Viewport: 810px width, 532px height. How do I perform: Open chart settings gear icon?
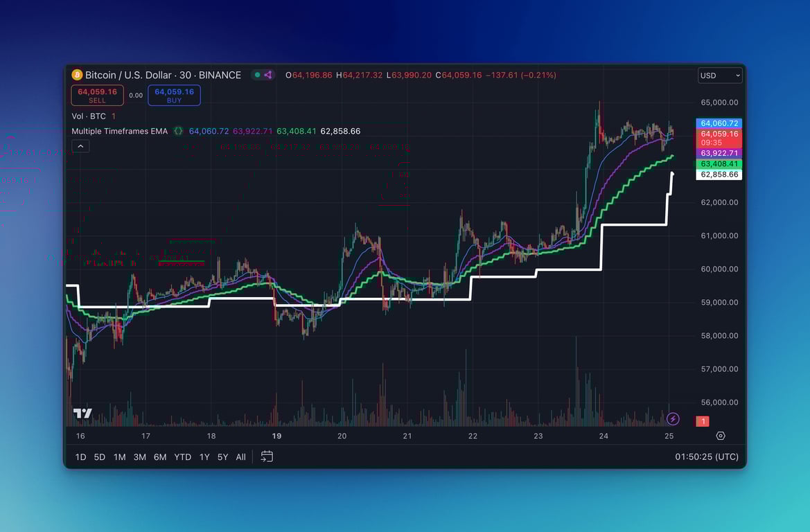[721, 436]
